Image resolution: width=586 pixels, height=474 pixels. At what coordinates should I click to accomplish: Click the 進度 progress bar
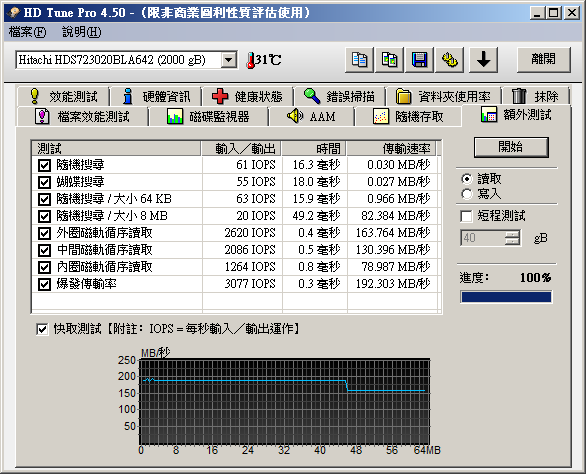click(x=506, y=297)
